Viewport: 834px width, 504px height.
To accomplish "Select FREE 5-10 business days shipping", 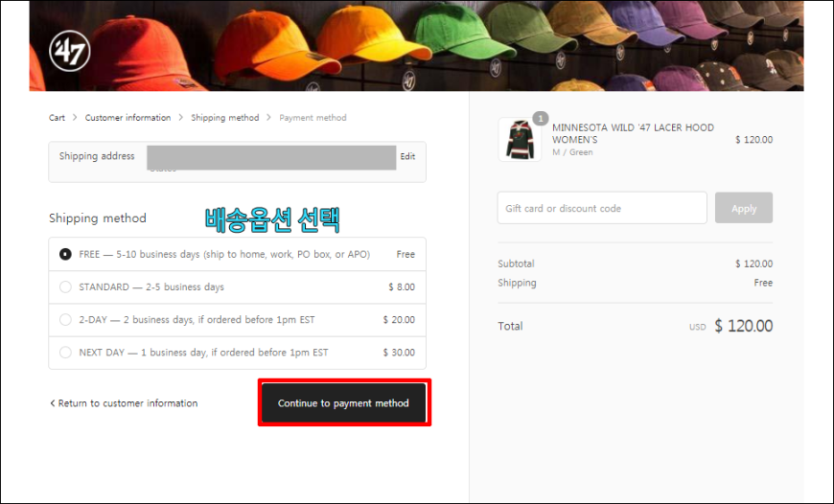I will click(237, 254).
